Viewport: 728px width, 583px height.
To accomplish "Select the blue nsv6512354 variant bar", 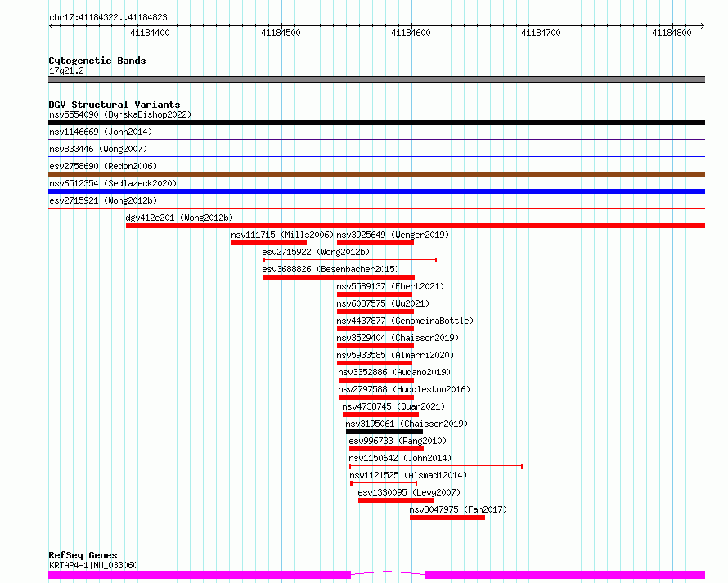I will point(376,191).
